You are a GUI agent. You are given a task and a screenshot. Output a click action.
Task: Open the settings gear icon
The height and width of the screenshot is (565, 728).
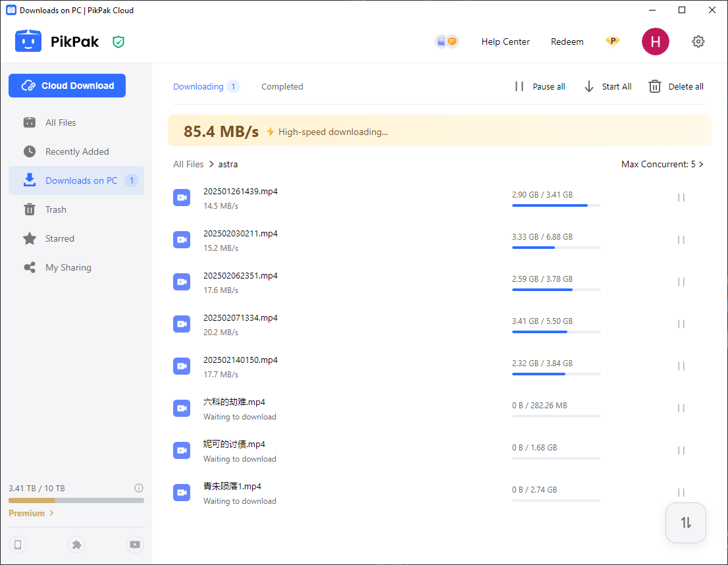(x=698, y=41)
